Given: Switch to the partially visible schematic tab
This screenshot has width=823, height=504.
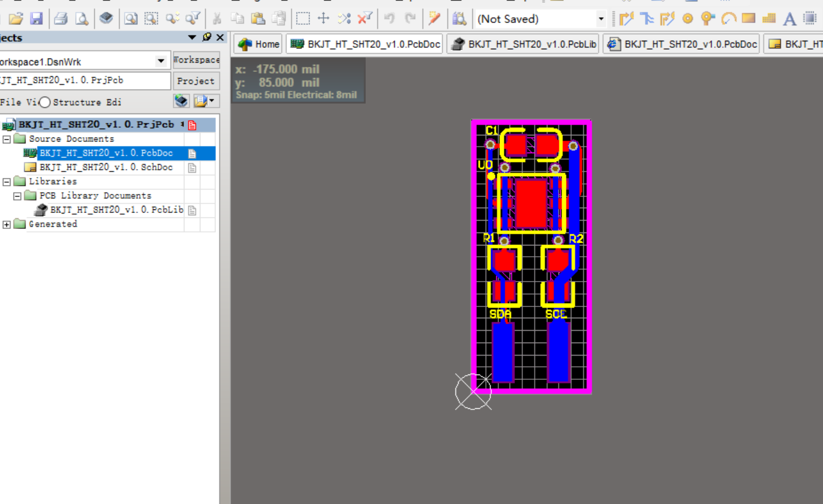Looking at the screenshot, I should click(793, 44).
